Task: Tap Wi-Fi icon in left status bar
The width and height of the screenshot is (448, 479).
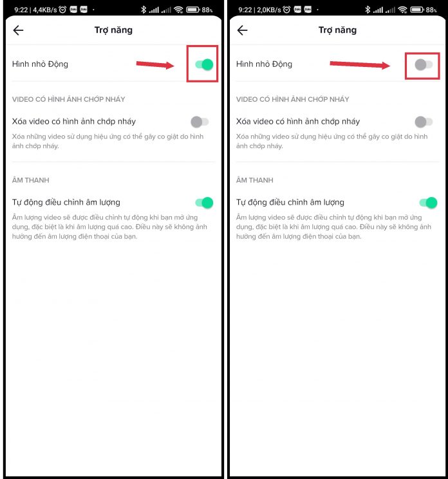Action: [x=178, y=10]
